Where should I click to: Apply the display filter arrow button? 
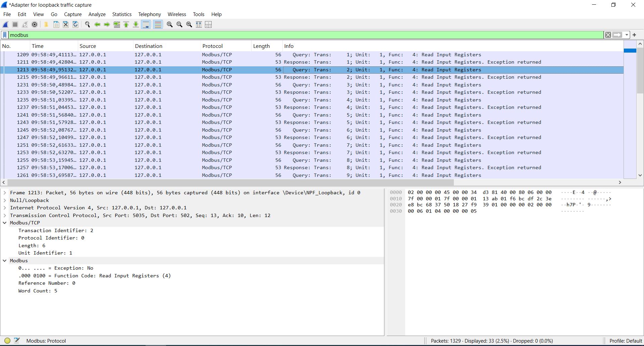pyautogui.click(x=617, y=35)
